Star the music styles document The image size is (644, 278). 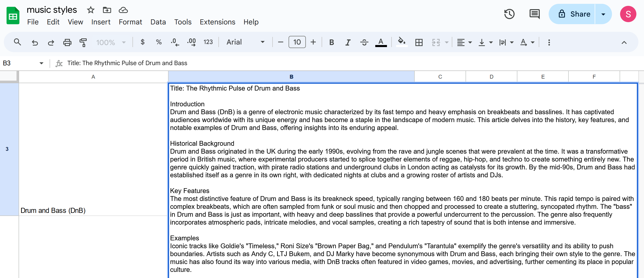91,10
